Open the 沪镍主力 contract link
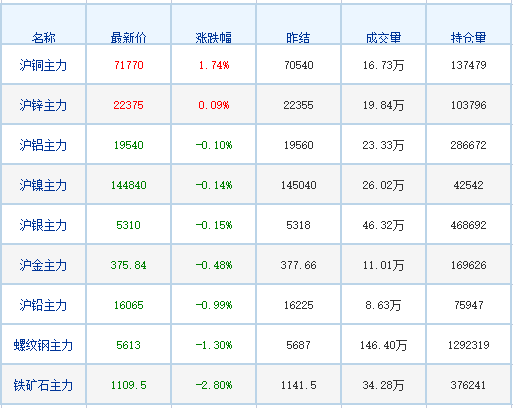The height and width of the screenshot is (408, 513). click(x=43, y=185)
